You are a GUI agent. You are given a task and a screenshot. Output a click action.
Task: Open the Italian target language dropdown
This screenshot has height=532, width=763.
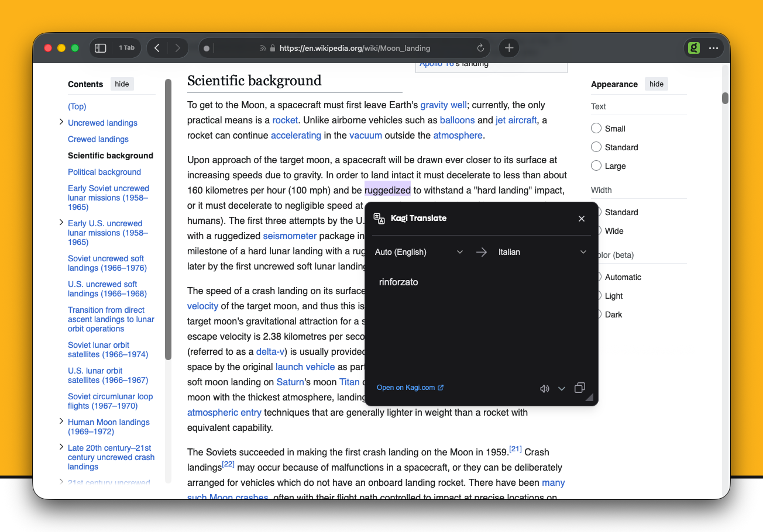(x=582, y=251)
